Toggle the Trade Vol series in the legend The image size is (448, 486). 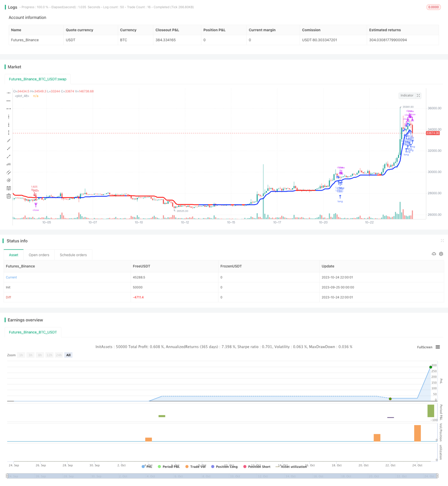point(195,466)
